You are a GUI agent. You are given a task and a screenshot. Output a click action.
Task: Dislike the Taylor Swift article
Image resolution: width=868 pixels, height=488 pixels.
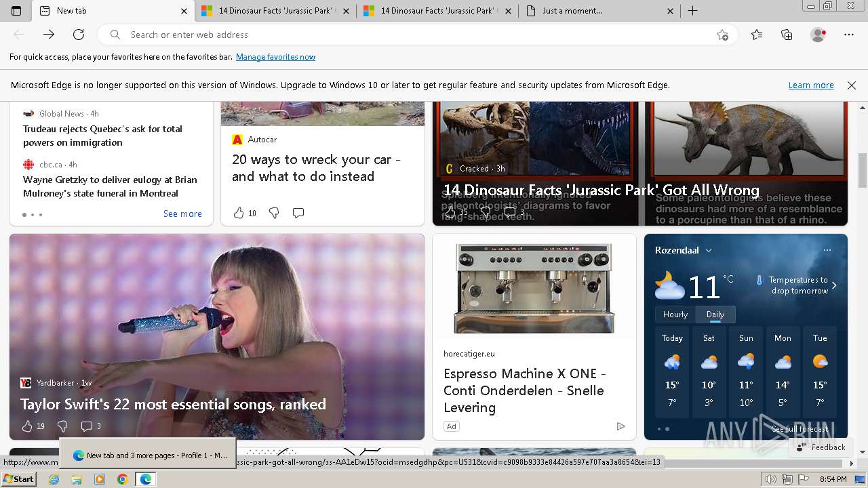[x=62, y=426]
